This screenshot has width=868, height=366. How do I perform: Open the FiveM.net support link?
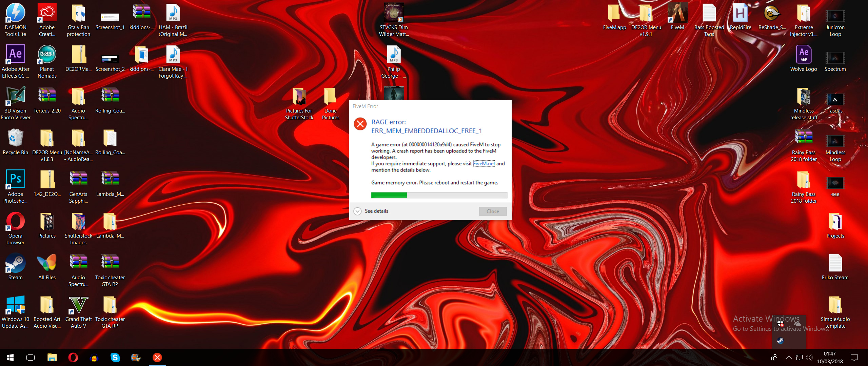tap(484, 164)
